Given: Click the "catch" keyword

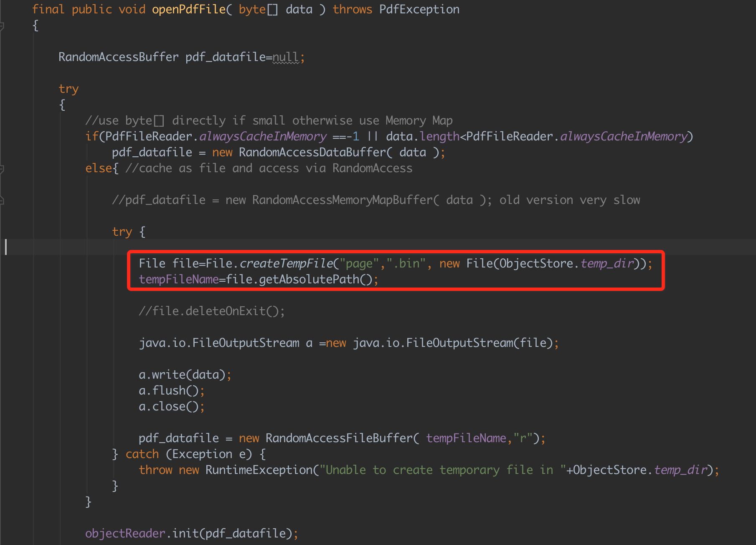Looking at the screenshot, I should point(142,454).
